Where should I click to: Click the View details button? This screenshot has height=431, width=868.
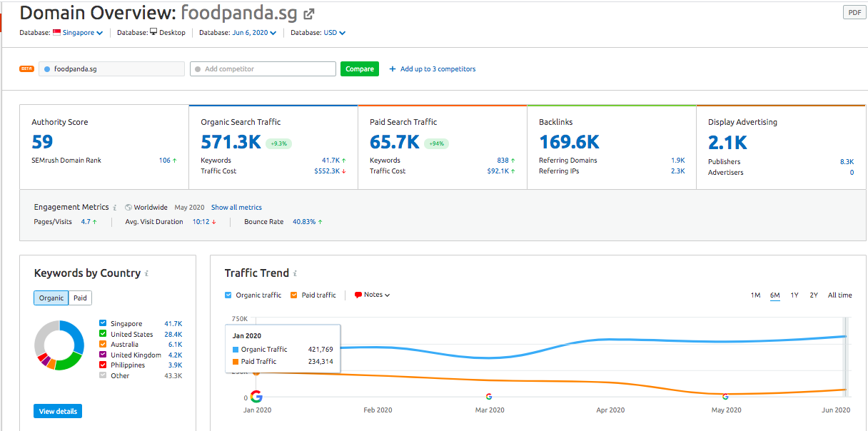pyautogui.click(x=58, y=411)
